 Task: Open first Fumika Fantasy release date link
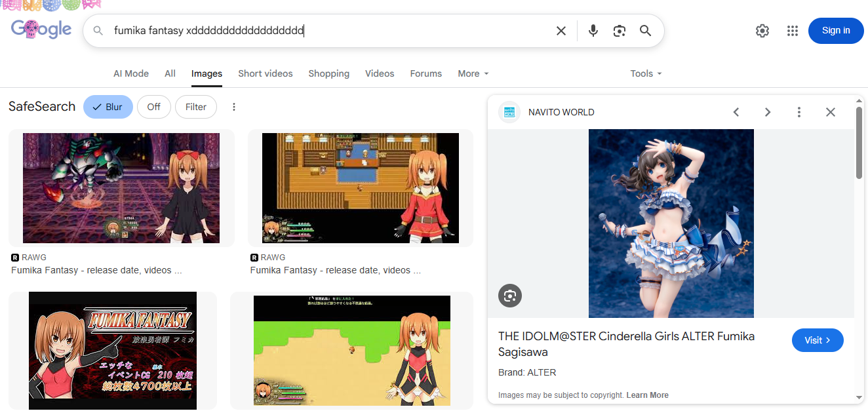[96, 270]
